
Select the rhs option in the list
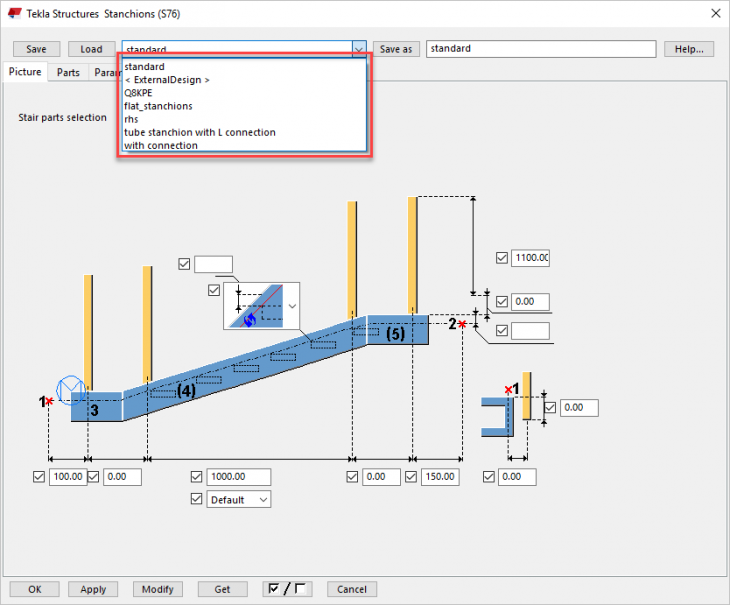131,119
